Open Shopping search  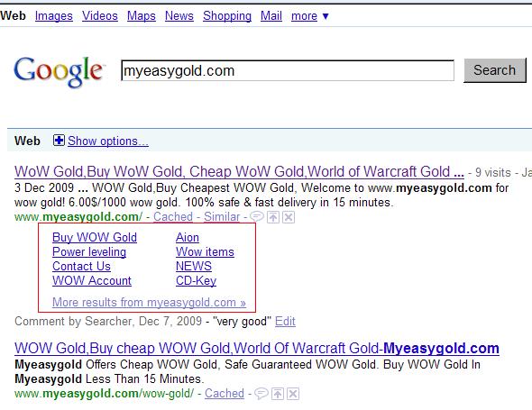(x=227, y=16)
